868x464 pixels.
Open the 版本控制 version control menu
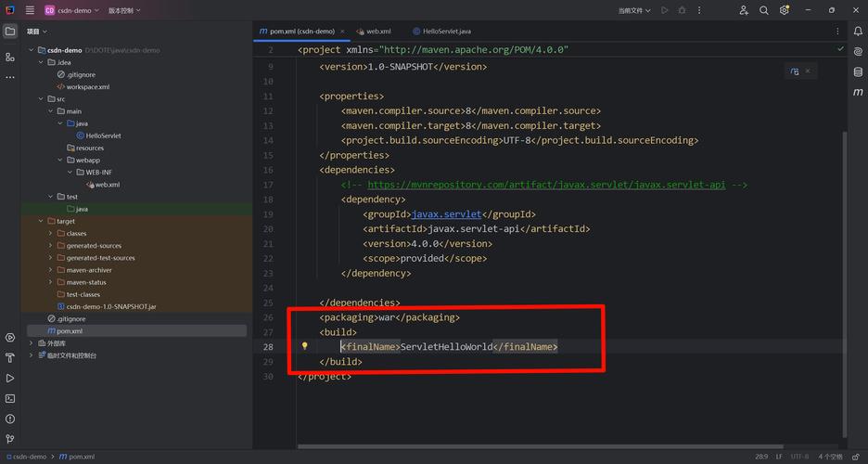click(123, 10)
